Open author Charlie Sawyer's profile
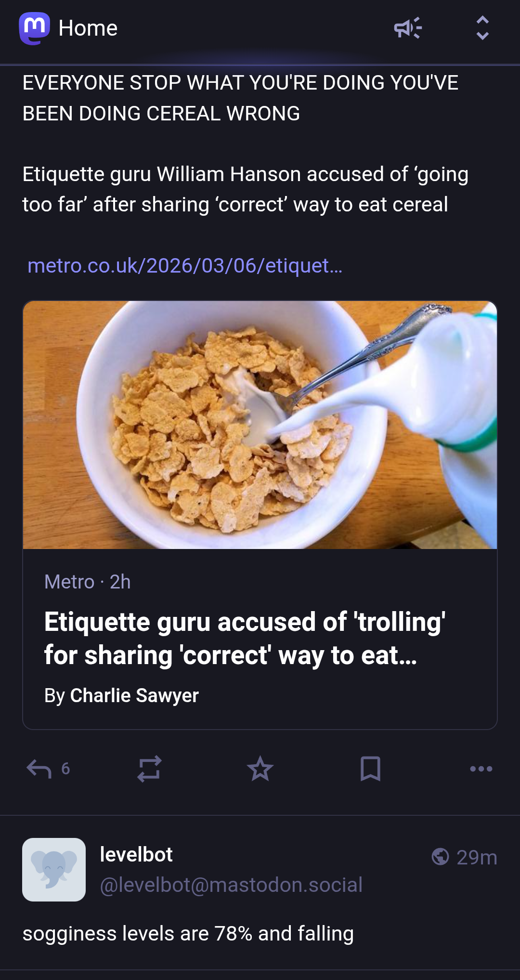This screenshot has width=520, height=980. pyautogui.click(x=134, y=695)
